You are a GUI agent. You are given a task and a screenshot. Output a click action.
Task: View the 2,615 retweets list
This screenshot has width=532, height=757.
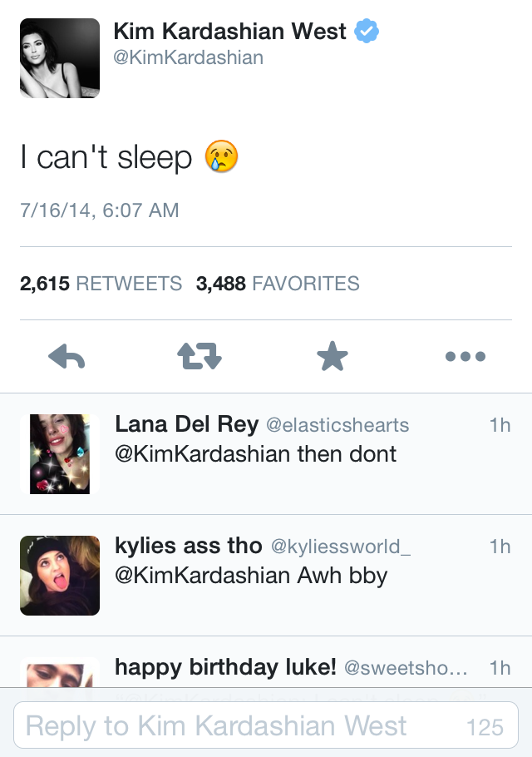click(101, 284)
